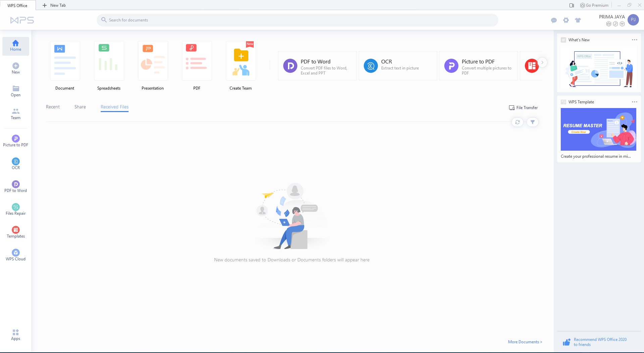Show more tools with the right chevron
The image size is (644, 353).
tap(542, 62)
